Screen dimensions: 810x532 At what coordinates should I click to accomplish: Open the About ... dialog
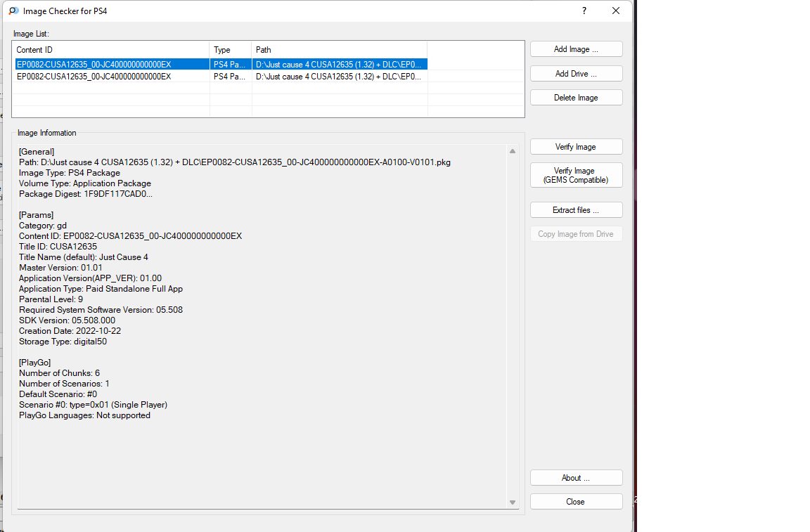(x=576, y=478)
